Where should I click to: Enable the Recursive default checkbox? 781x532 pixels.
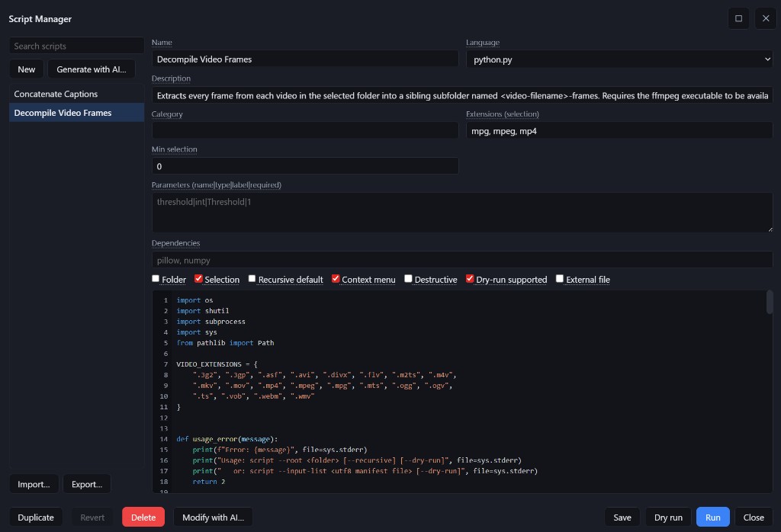252,279
